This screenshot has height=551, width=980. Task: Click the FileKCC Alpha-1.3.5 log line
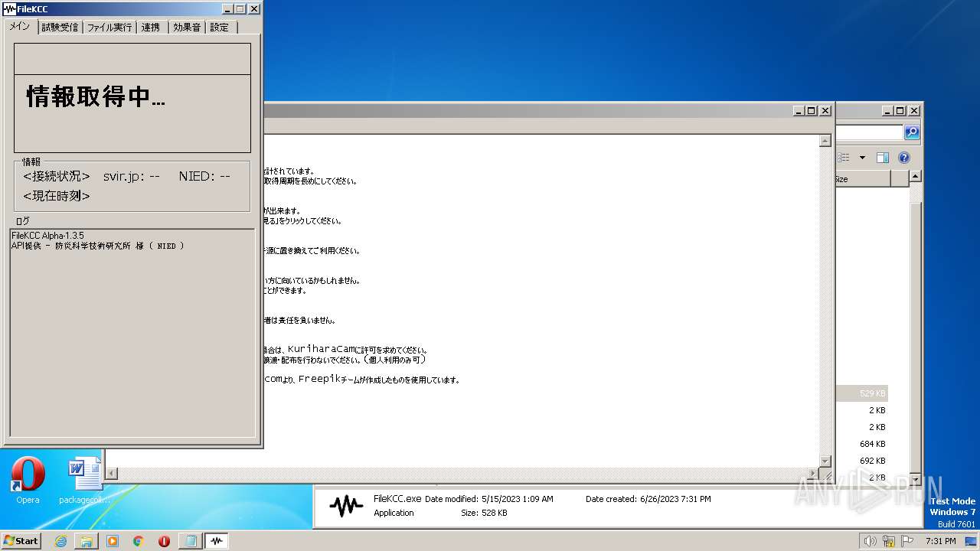point(47,236)
